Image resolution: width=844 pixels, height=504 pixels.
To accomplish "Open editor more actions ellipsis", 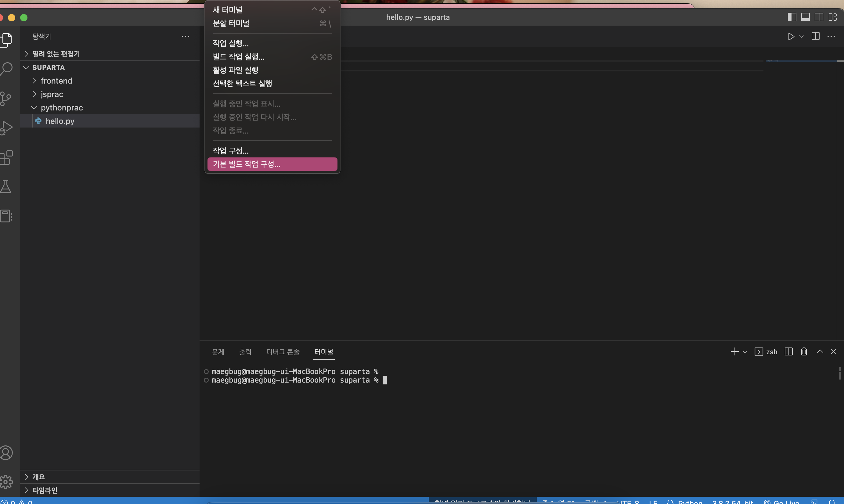I will [831, 36].
